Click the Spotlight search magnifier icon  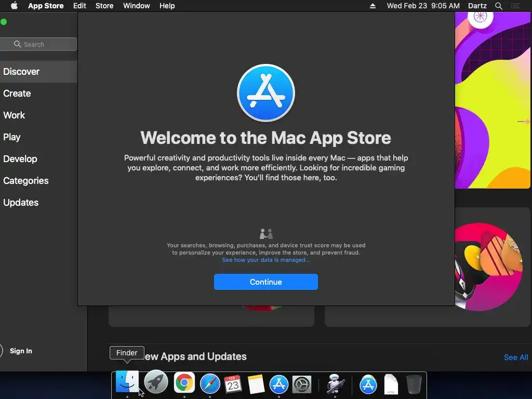pos(498,6)
